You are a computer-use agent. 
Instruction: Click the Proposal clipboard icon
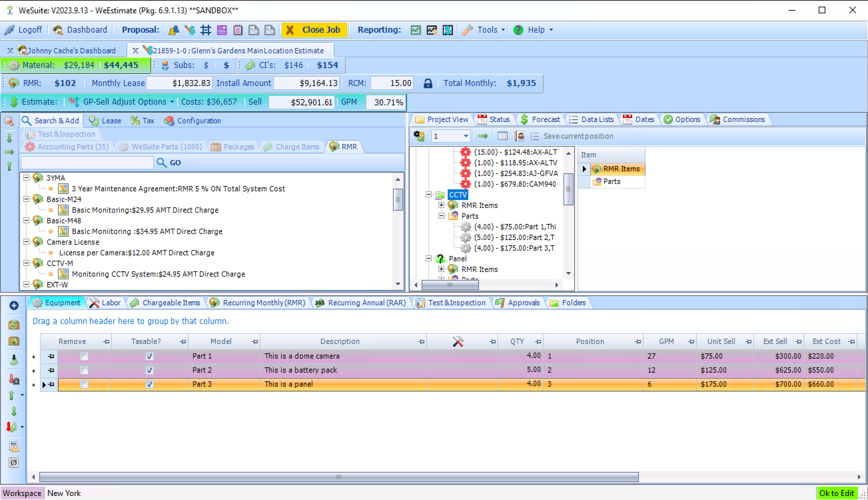pyautogui.click(x=238, y=30)
